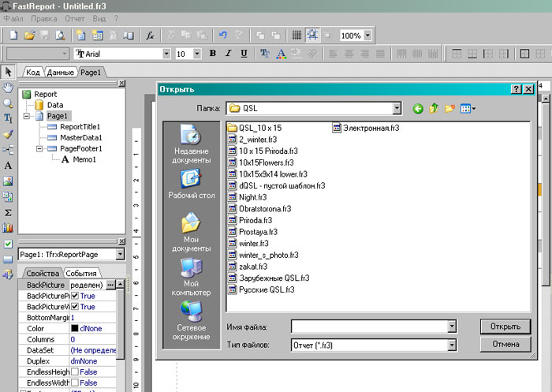The image size is (552, 392).
Task: Toggle BackPicturePrintable True checkbox
Action: point(75,296)
